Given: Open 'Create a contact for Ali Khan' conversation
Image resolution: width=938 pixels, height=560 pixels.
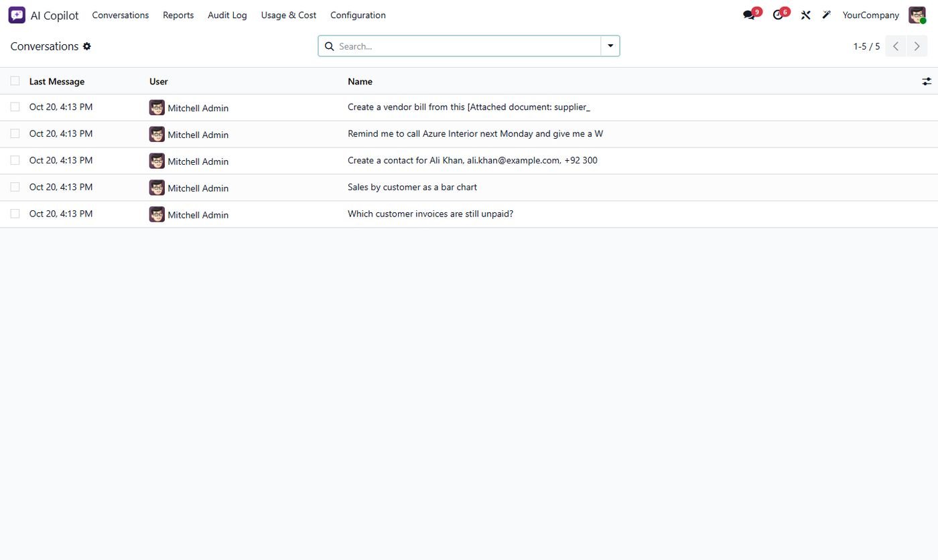Looking at the screenshot, I should click(x=472, y=160).
